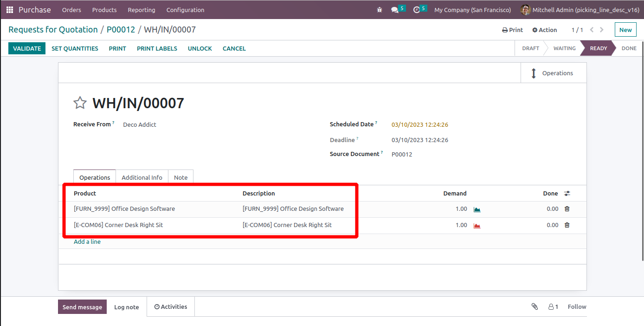Open My Company (San Francisco) switcher
Screen dimensions: 644x326
tap(472, 10)
